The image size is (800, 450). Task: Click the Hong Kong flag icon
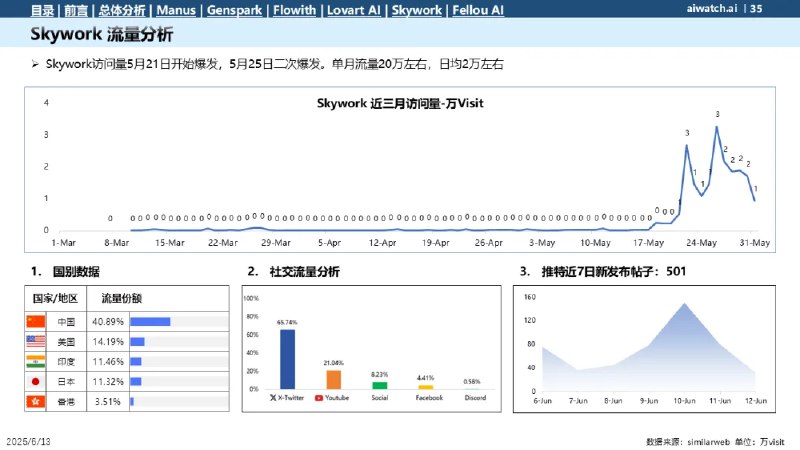tap(36, 402)
